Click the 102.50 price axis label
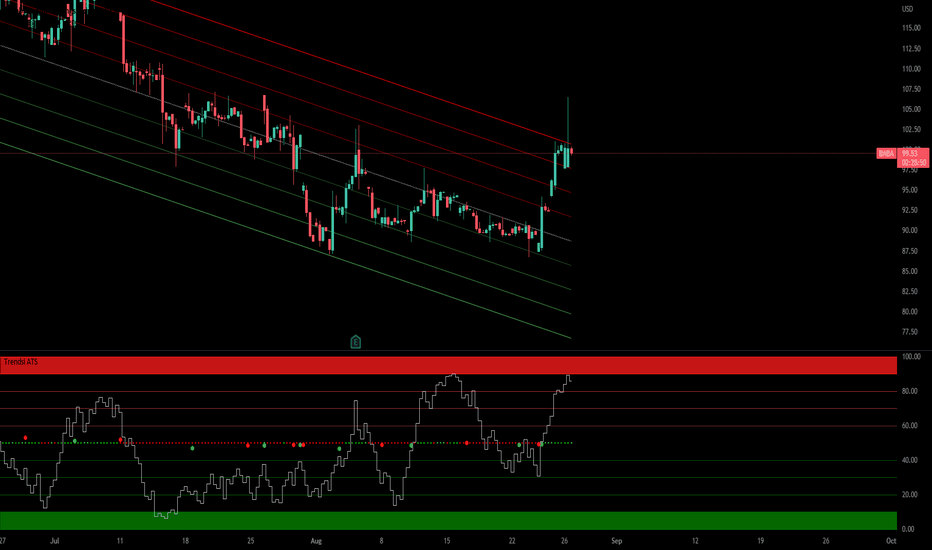Image resolution: width=932 pixels, height=550 pixels. coord(911,130)
